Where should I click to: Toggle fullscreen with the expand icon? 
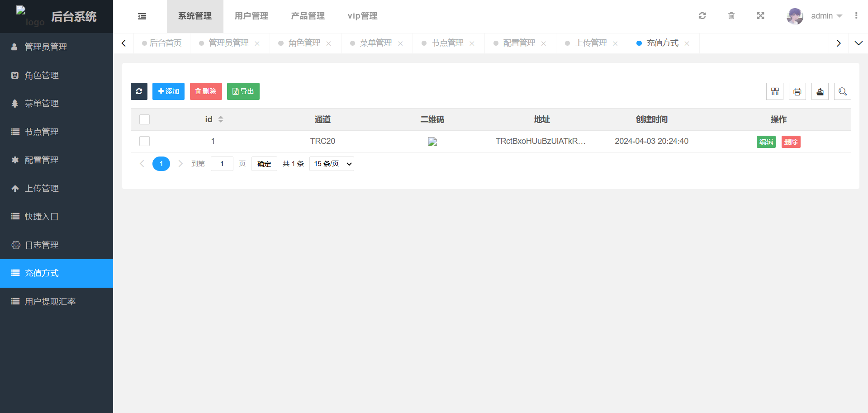click(760, 16)
